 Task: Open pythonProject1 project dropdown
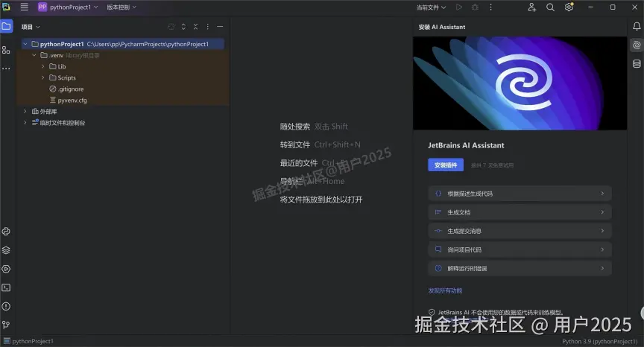pyautogui.click(x=69, y=7)
